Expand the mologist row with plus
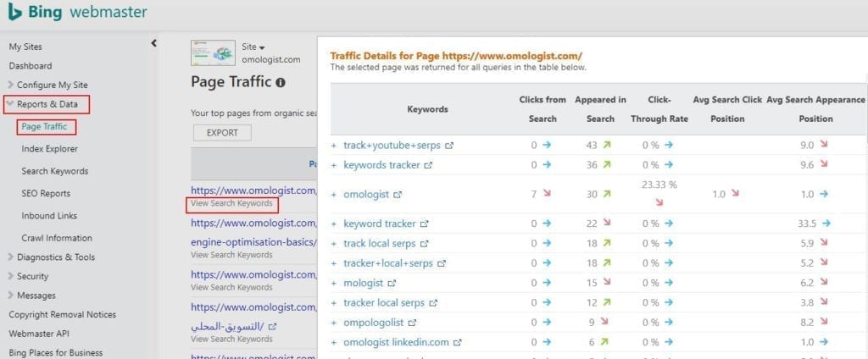 click(334, 283)
